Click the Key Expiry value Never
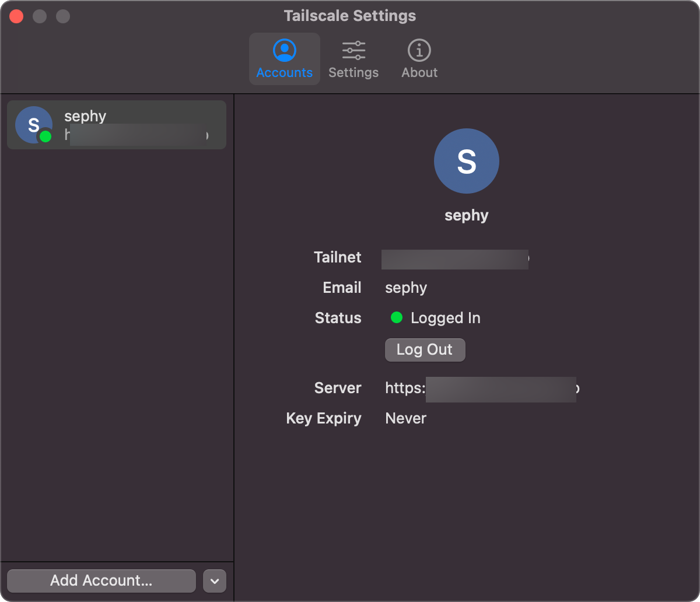This screenshot has height=602, width=700. [x=406, y=418]
